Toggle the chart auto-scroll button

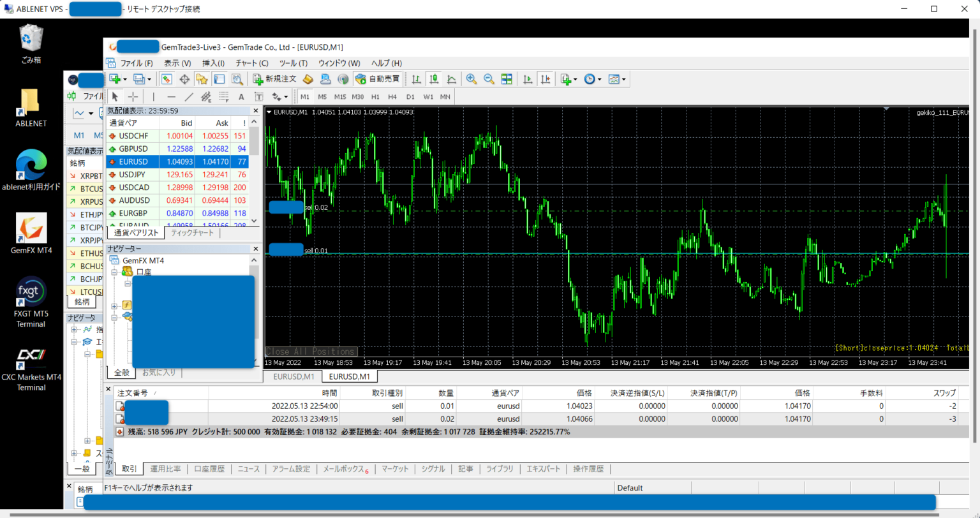[x=528, y=79]
